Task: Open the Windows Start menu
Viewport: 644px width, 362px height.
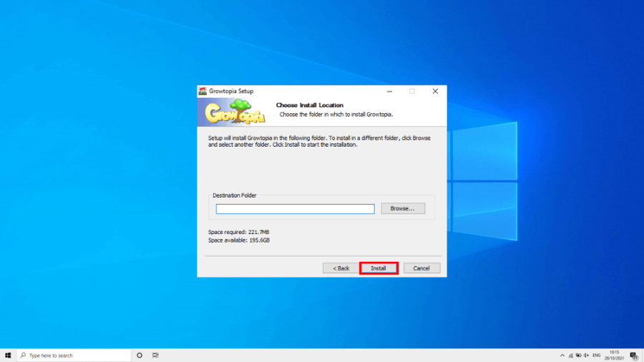Action: tap(8, 356)
